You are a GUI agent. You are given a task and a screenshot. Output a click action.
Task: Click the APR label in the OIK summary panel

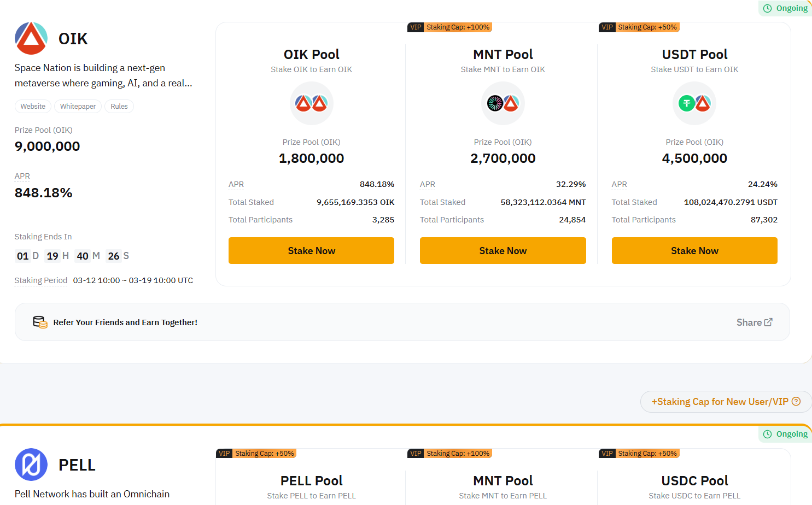[x=22, y=176]
